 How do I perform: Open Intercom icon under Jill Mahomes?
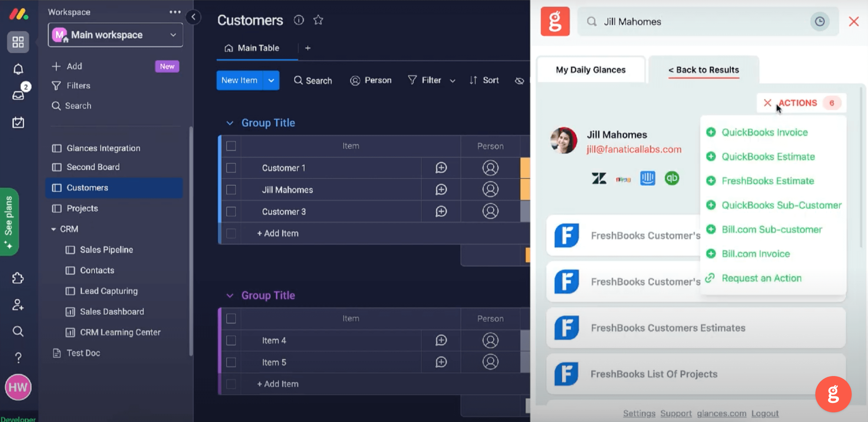coord(647,178)
